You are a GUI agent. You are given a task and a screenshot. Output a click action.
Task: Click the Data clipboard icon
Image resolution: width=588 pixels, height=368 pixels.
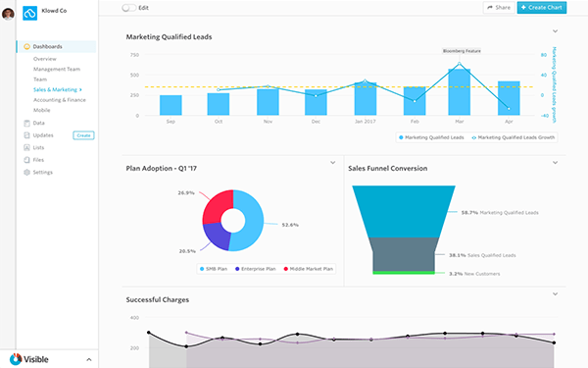tap(26, 123)
